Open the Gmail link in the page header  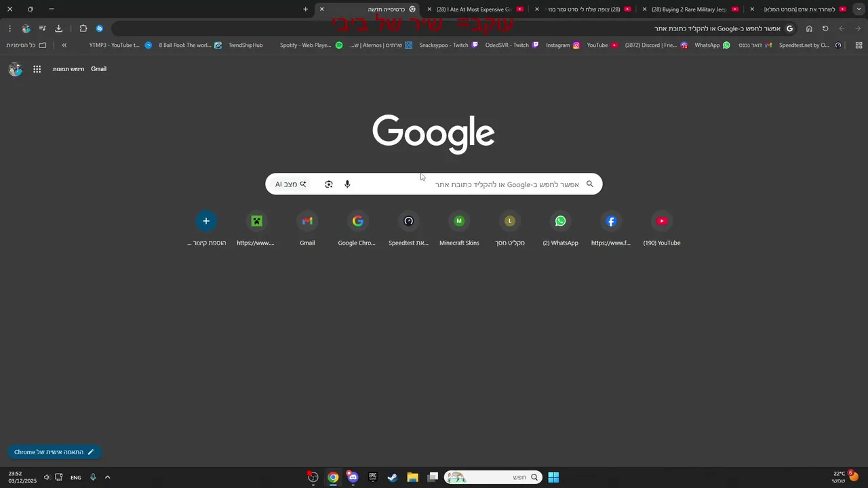99,69
